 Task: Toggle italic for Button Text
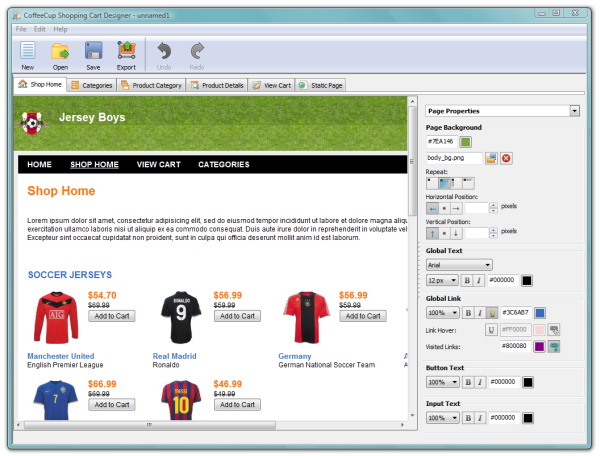pyautogui.click(x=480, y=382)
